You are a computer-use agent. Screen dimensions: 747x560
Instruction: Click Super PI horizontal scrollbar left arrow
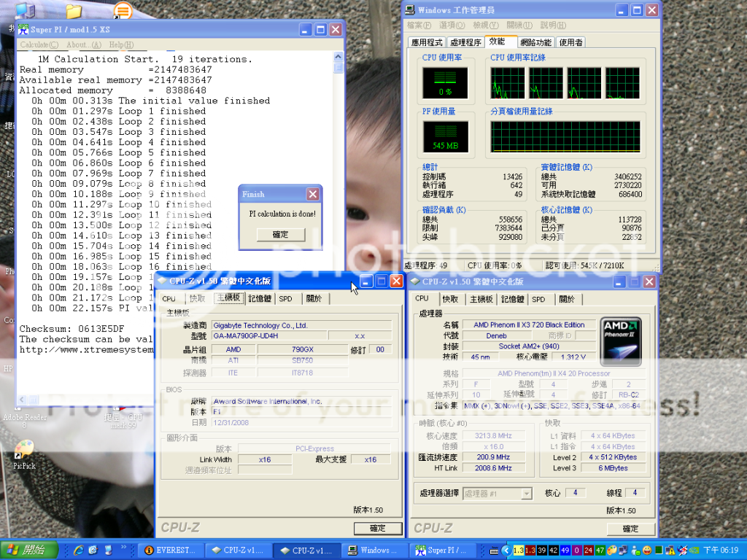22,400
